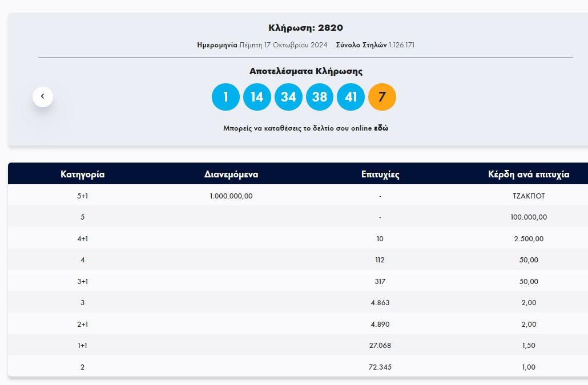Click the 100.000,00 prize value
588x385 pixels.
(529, 217)
